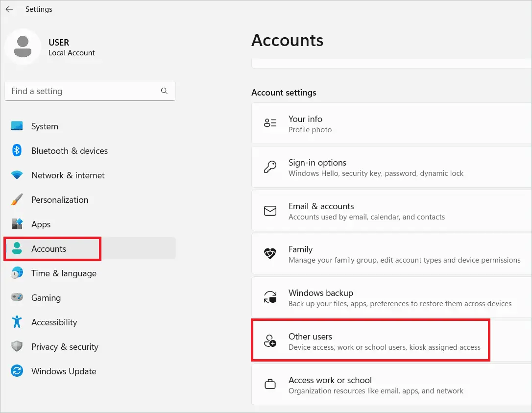Click the Sign-in options key icon
This screenshot has height=413, width=532.
pos(270,167)
